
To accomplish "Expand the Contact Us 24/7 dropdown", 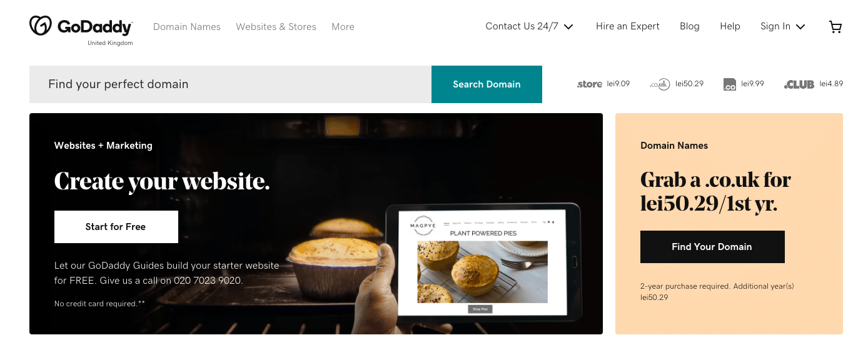I will (x=530, y=26).
